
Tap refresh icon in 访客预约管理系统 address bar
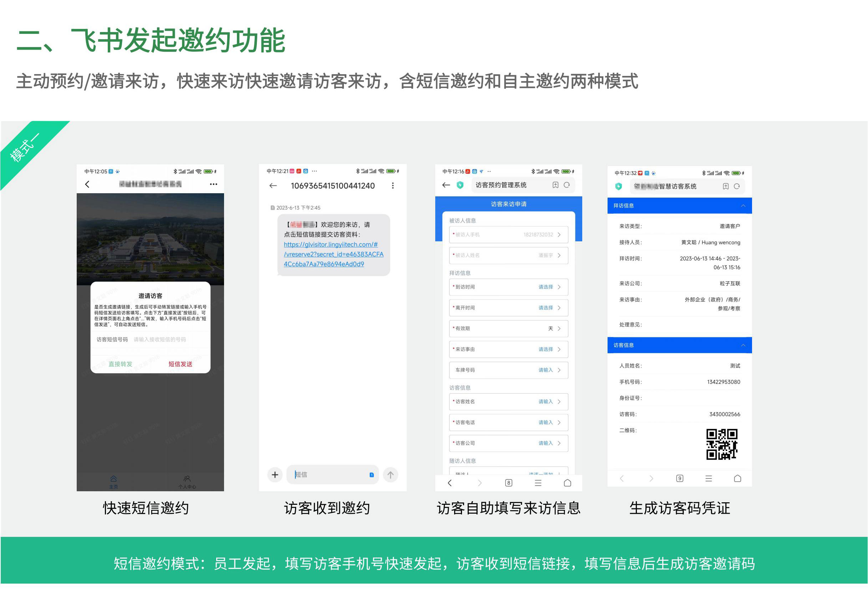(x=567, y=185)
